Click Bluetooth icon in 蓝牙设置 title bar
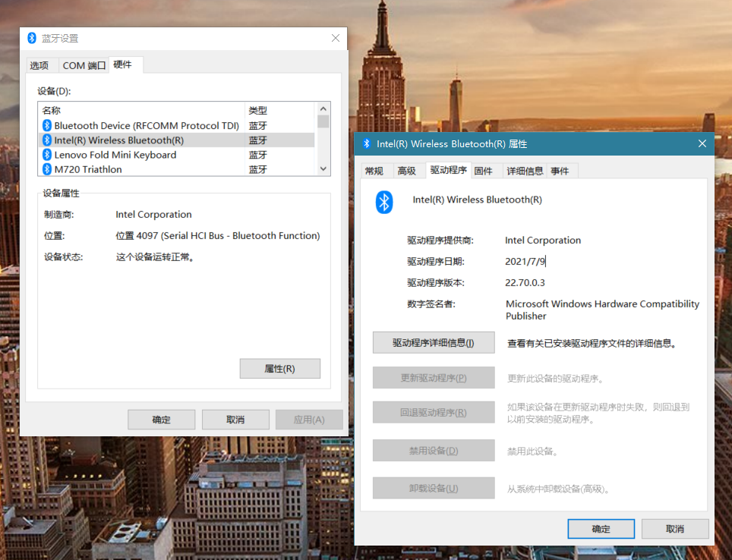The width and height of the screenshot is (732, 560). tap(32, 38)
